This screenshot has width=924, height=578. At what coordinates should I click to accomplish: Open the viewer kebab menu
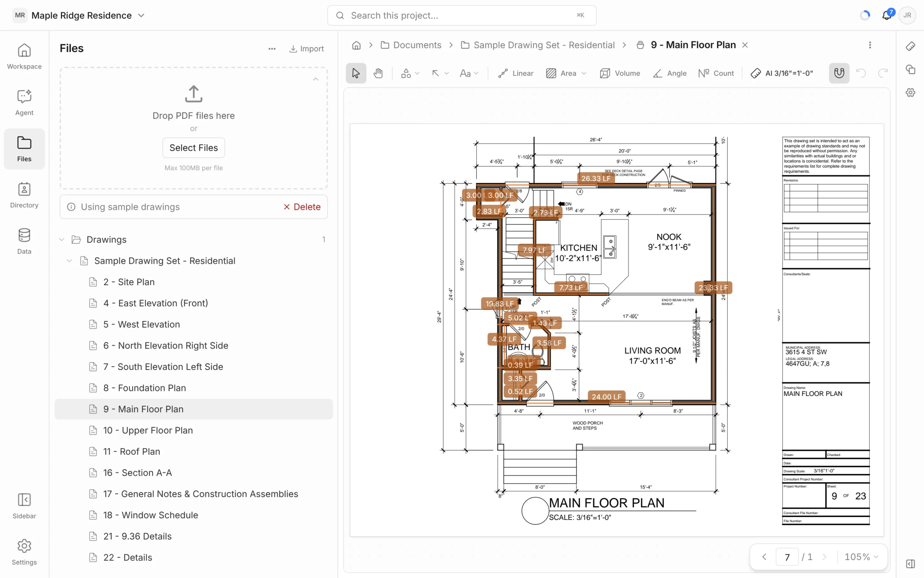point(870,45)
